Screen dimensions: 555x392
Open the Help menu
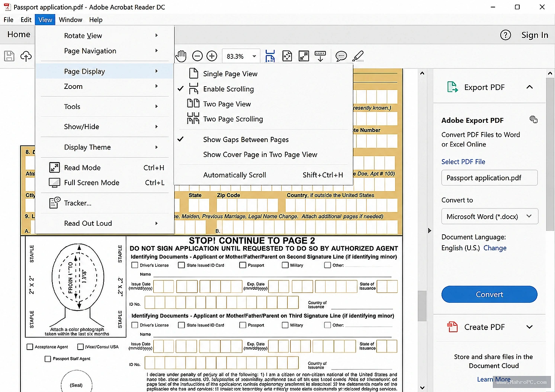(96, 20)
